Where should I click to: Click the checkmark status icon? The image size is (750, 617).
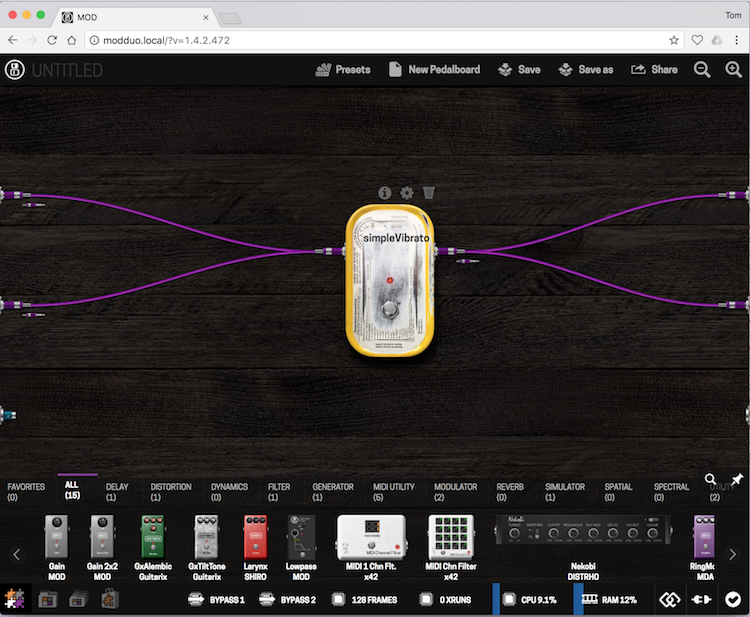click(x=733, y=599)
